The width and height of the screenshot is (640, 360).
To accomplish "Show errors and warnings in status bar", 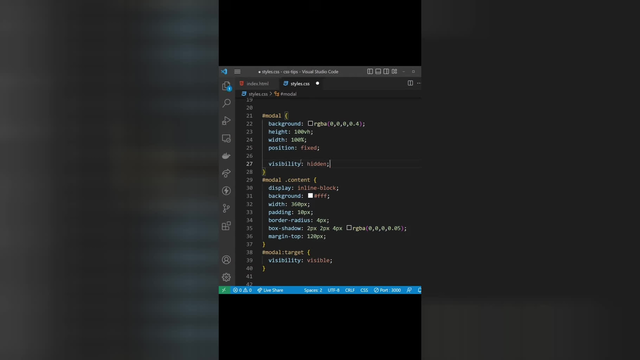I will click(242, 290).
